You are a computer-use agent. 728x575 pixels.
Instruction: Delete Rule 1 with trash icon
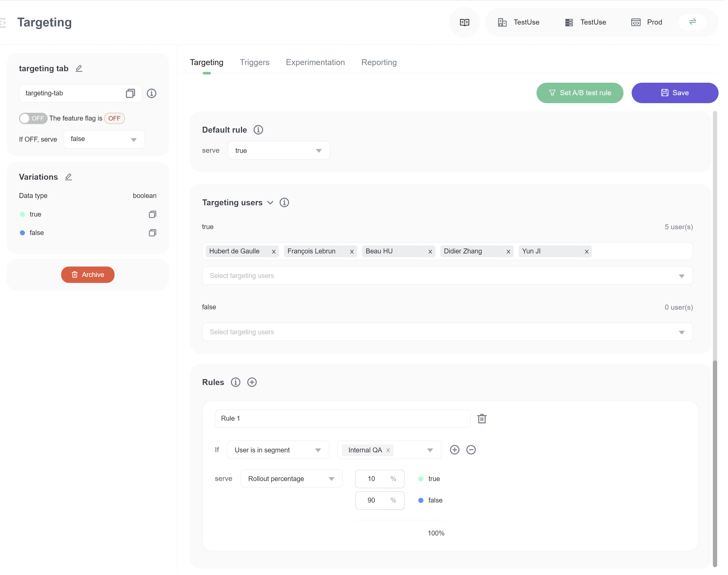click(482, 418)
